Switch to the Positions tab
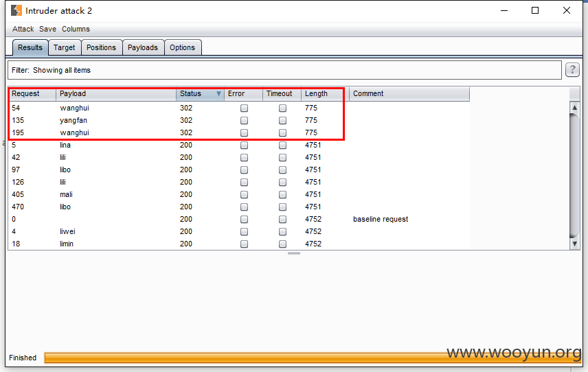 pyautogui.click(x=101, y=47)
